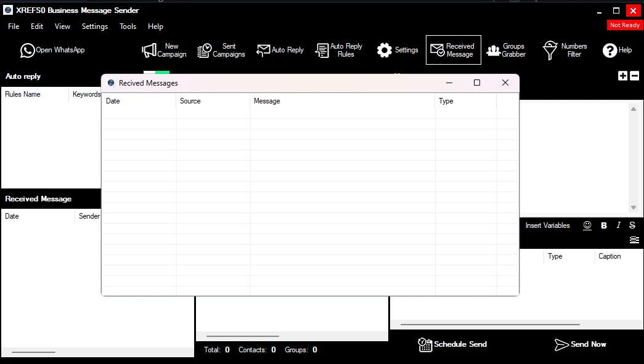The height and width of the screenshot is (364, 644).
Task: Select Received Message toolbar button
Action: 453,50
